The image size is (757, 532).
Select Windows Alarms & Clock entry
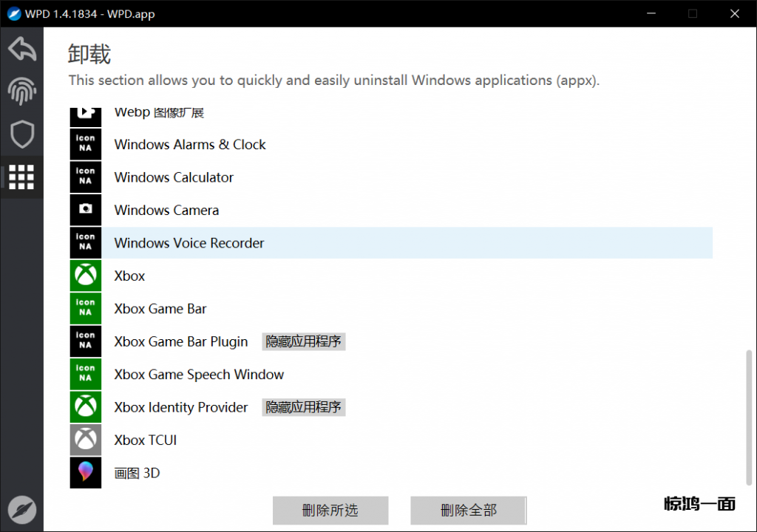coord(190,145)
